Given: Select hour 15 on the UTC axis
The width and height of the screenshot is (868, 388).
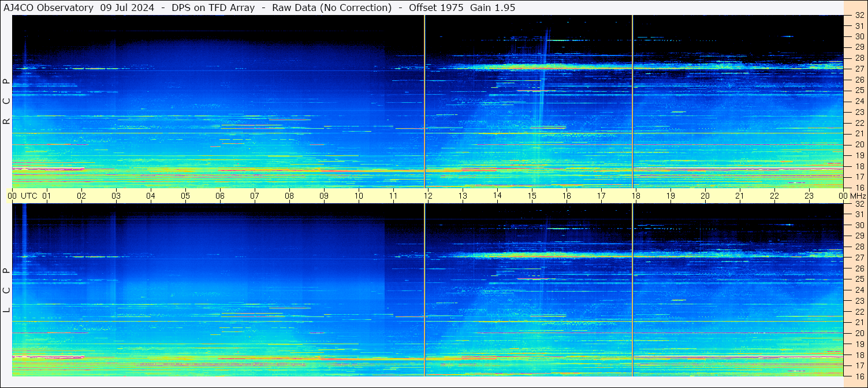Looking at the screenshot, I should 532,196.
